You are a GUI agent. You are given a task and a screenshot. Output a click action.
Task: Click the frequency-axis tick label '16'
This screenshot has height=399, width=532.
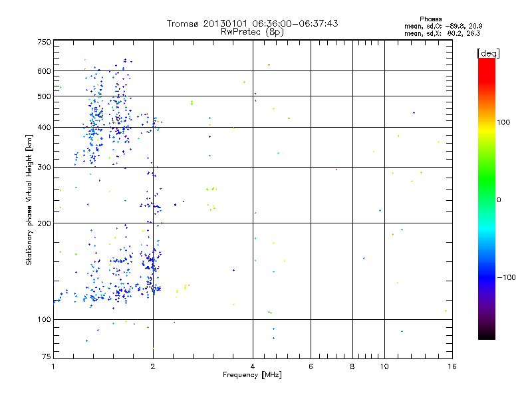point(452,366)
